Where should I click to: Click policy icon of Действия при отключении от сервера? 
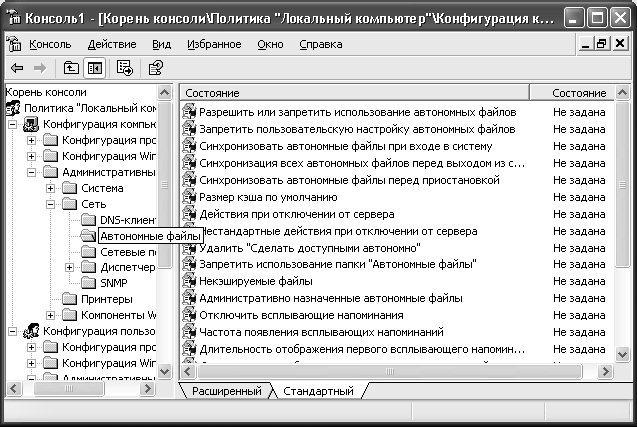189,214
